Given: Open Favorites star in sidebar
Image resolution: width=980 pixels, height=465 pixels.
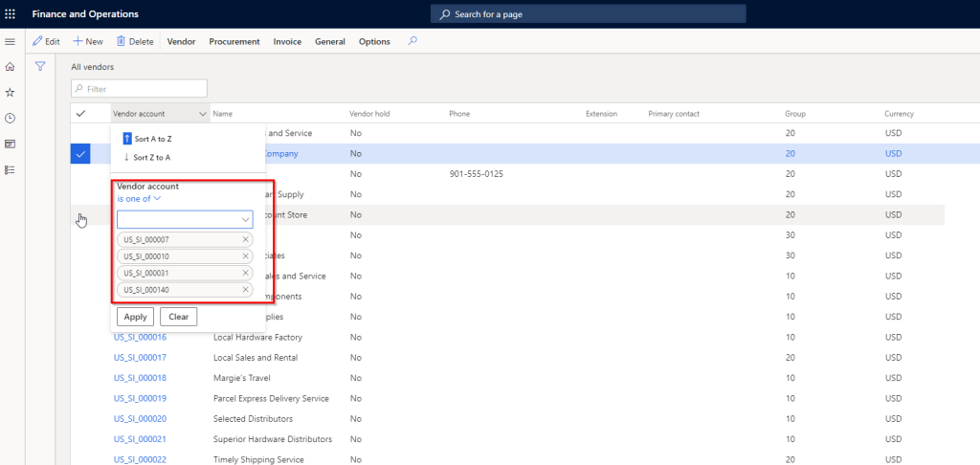Looking at the screenshot, I should [11, 93].
